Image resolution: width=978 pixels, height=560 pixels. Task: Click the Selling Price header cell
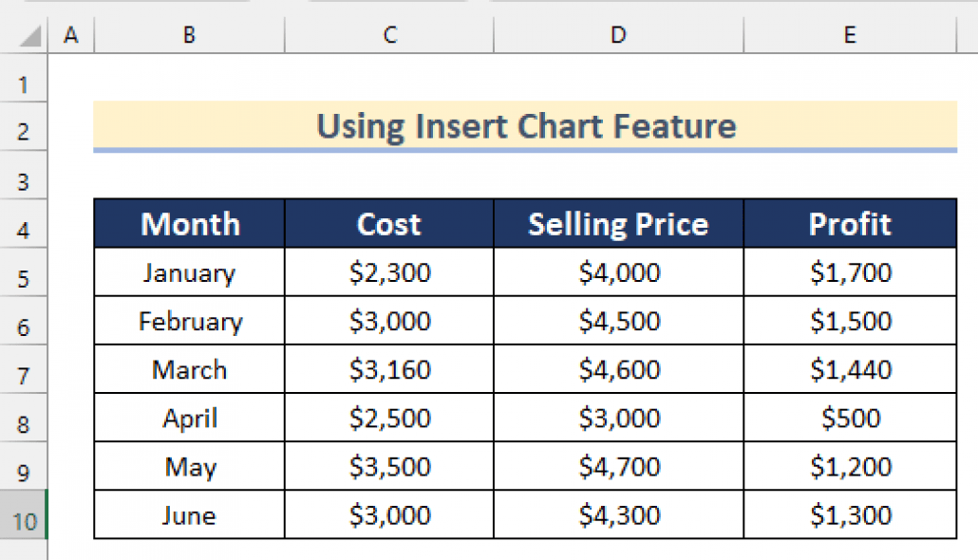(618, 224)
